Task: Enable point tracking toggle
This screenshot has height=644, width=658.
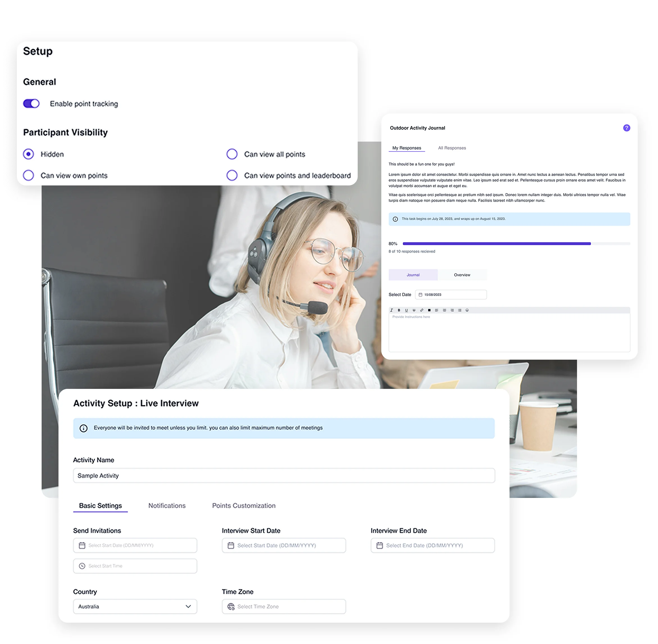Action: tap(31, 104)
